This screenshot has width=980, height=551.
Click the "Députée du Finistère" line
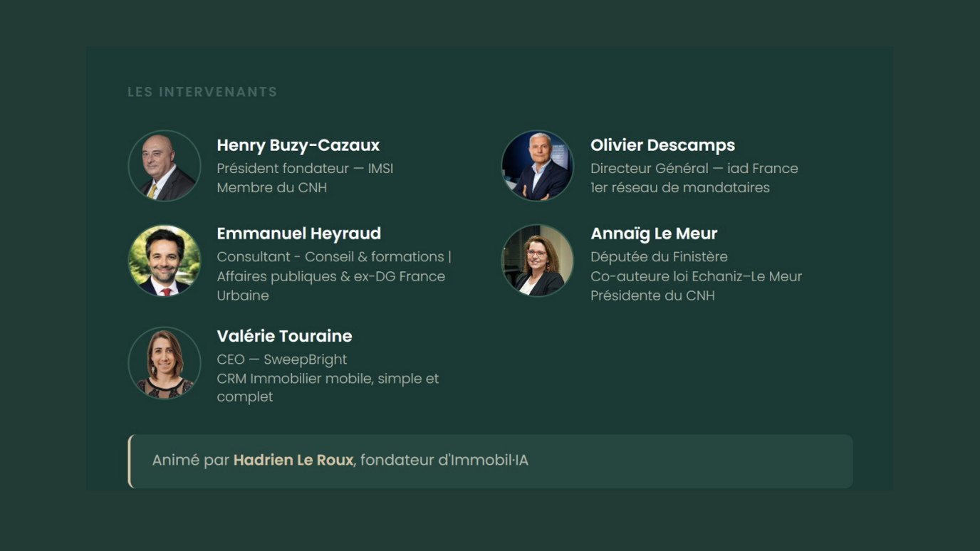(x=659, y=257)
